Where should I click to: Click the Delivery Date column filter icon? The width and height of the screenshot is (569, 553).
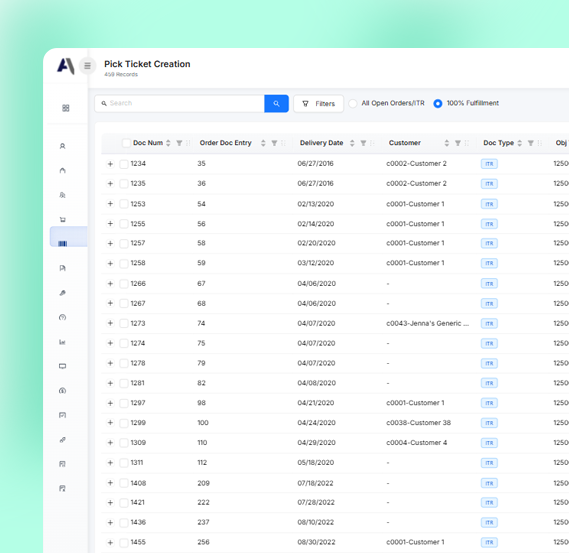(x=363, y=143)
